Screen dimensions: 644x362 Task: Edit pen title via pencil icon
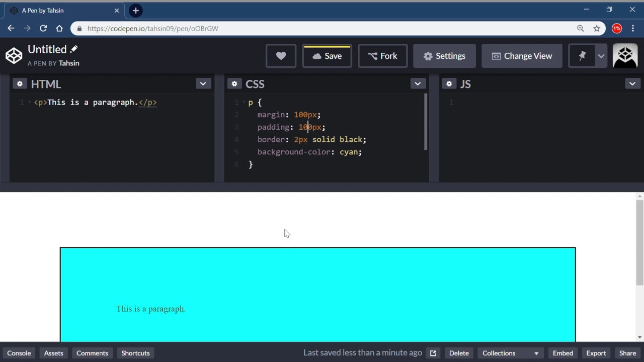tap(74, 49)
